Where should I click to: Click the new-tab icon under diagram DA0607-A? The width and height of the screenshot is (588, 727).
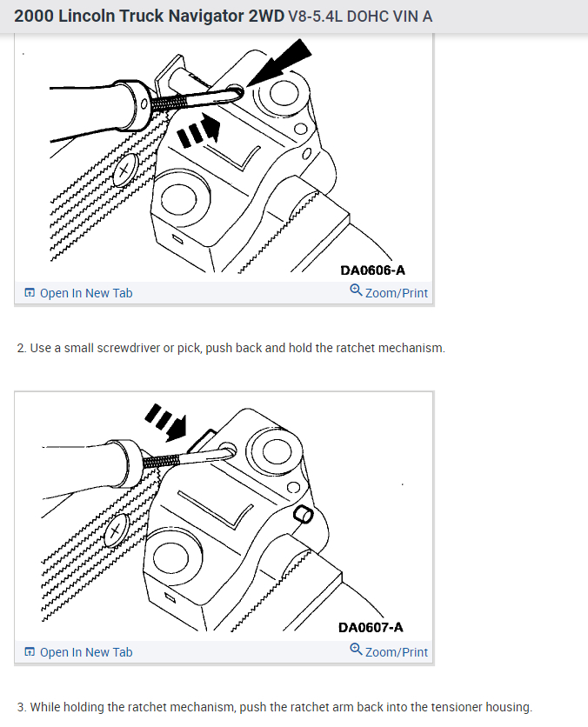30,651
